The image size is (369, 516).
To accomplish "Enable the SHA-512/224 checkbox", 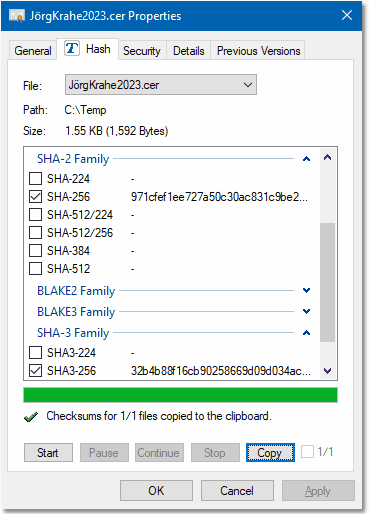I will tap(35, 215).
